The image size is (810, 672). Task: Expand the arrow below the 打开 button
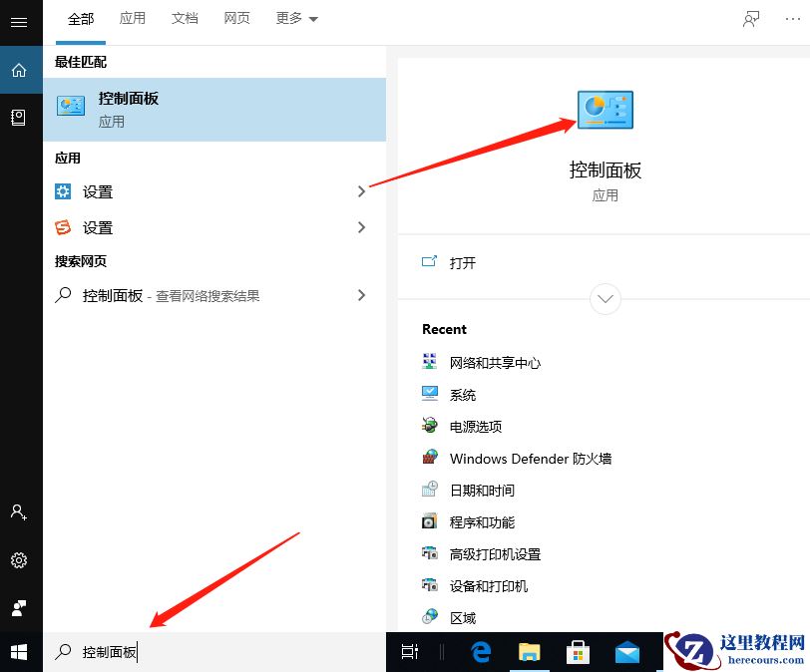pyautogui.click(x=605, y=299)
